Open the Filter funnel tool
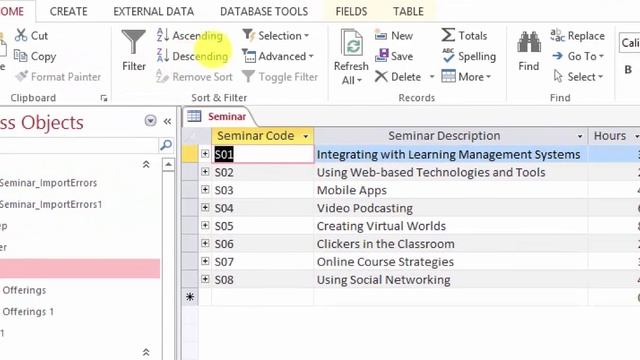640x360 pixels. (x=133, y=50)
